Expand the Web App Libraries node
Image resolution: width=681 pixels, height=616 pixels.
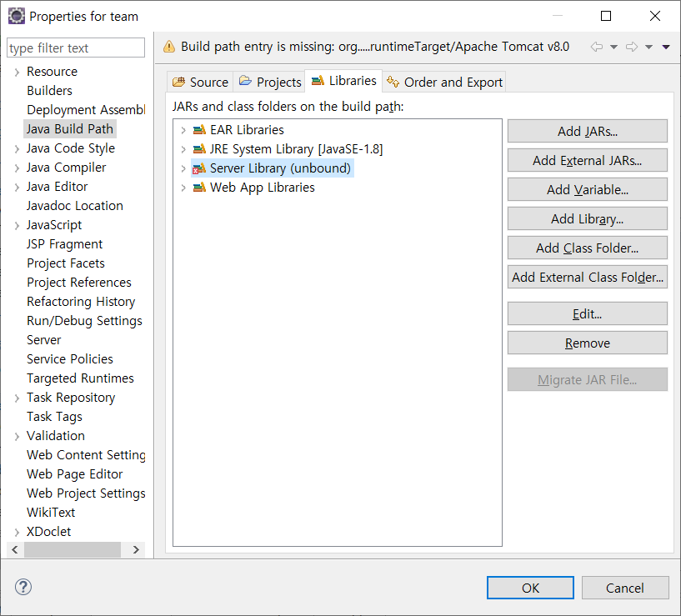click(x=183, y=188)
